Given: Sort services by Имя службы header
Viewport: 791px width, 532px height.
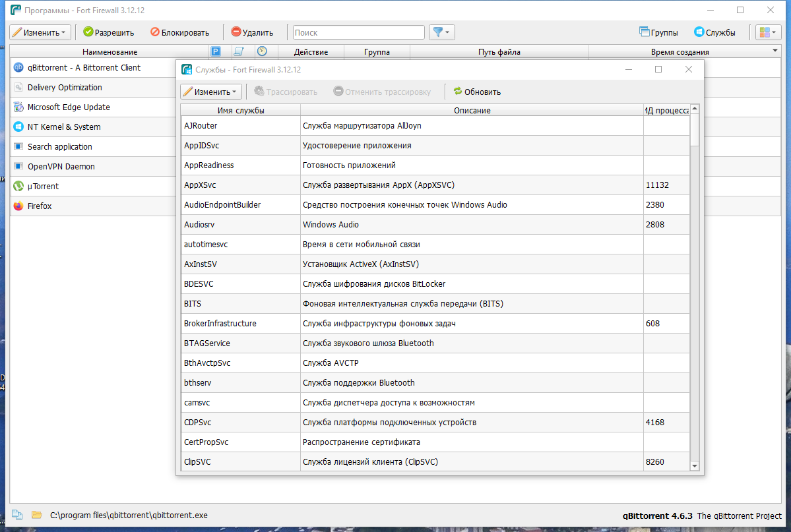Looking at the screenshot, I should pyautogui.click(x=241, y=110).
